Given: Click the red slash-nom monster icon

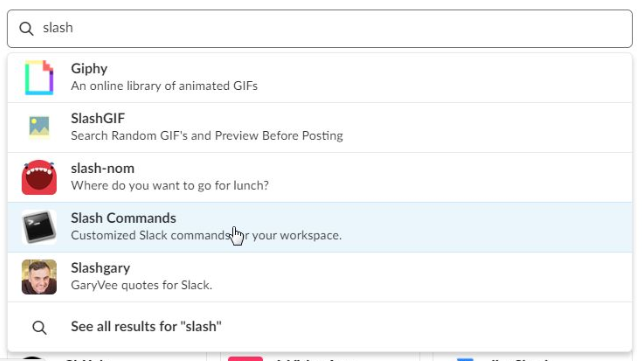Looking at the screenshot, I should pyautogui.click(x=39, y=177).
